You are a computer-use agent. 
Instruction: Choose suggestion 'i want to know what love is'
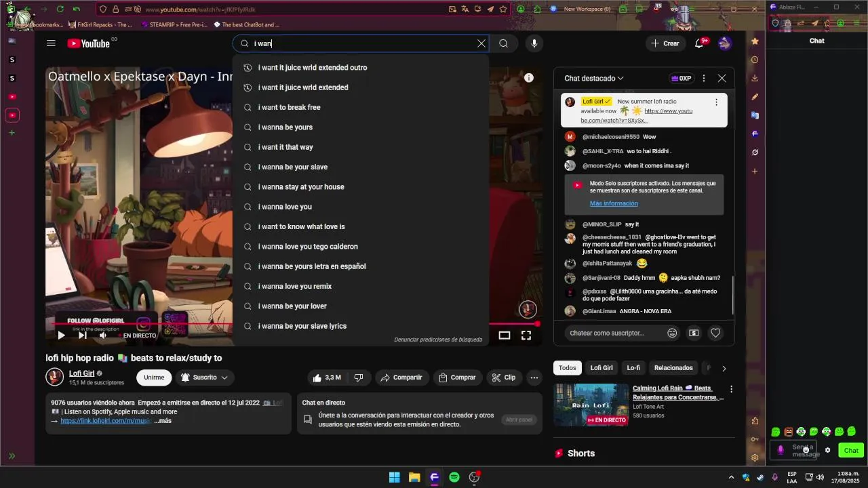[361, 226]
